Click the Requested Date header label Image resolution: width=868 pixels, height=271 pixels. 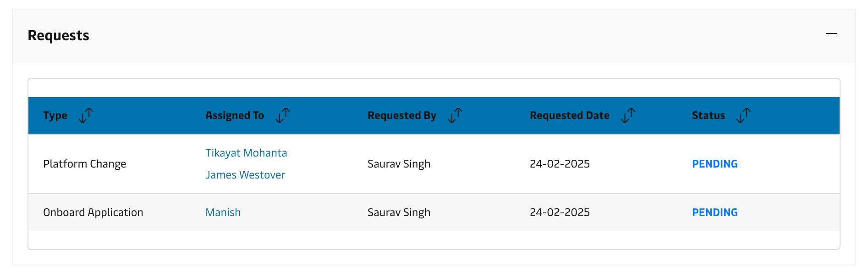(570, 115)
